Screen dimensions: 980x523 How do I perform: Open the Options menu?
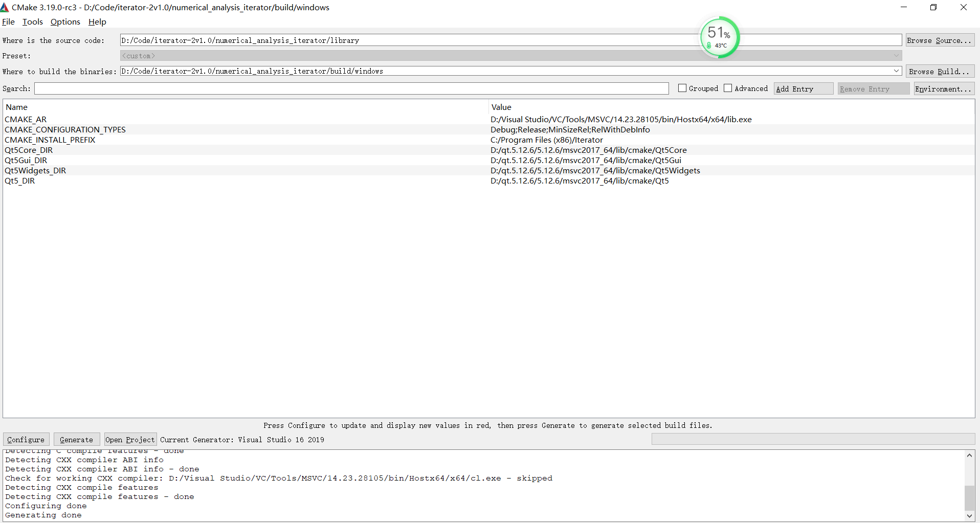tap(65, 21)
